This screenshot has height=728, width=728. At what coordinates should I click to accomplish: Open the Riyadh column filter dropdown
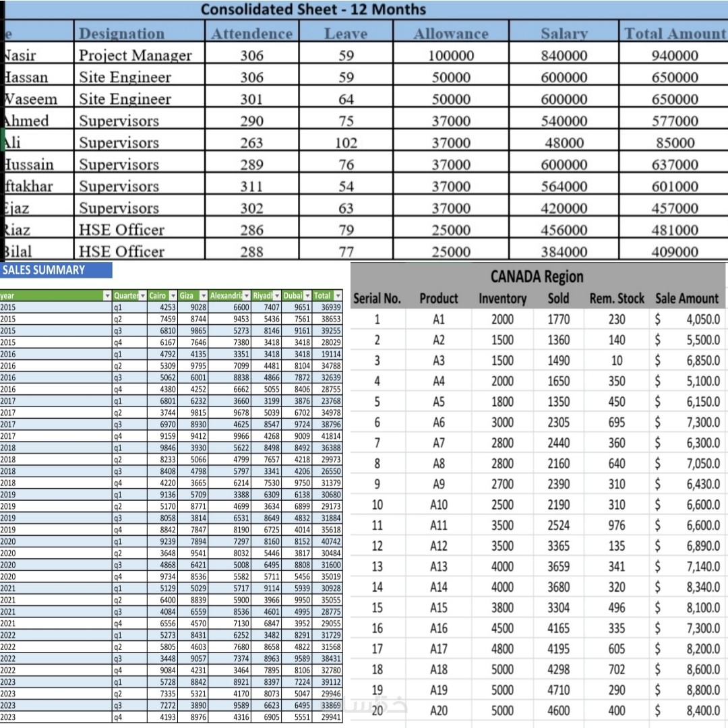click(x=277, y=296)
